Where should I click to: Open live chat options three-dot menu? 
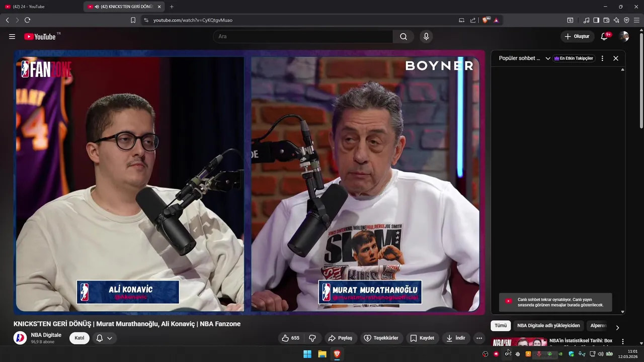[x=602, y=58]
